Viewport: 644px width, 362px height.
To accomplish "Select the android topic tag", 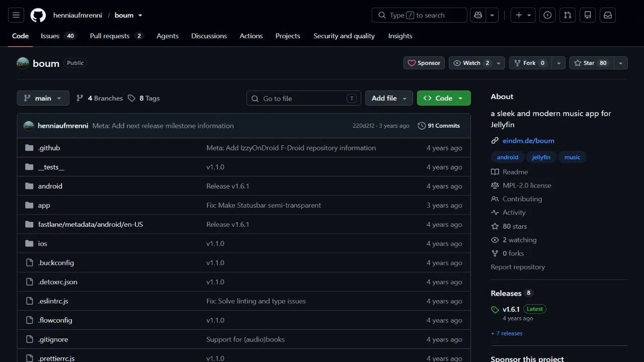I will point(508,157).
